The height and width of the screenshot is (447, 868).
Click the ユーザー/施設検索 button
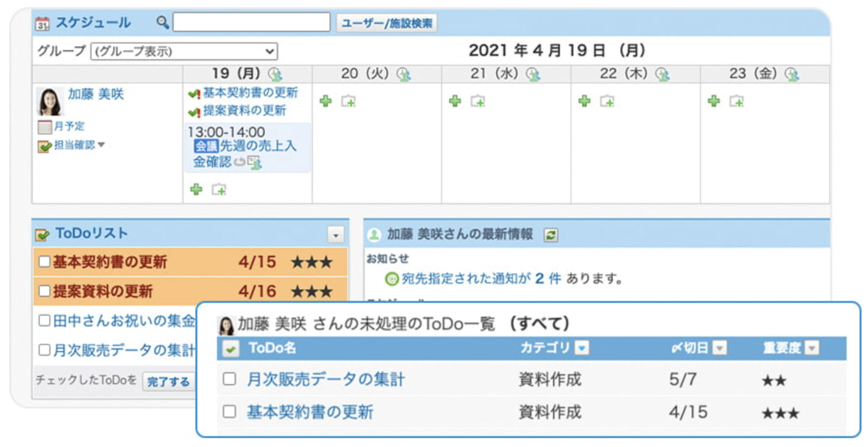[387, 24]
